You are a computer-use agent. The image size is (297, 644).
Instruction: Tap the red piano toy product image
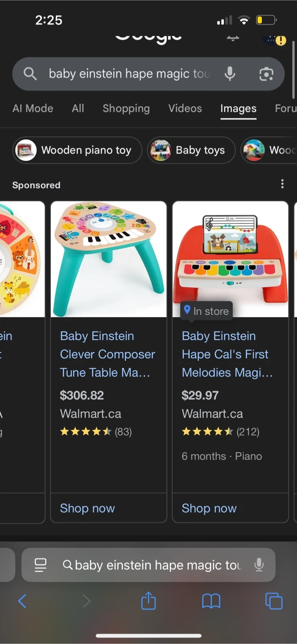230,259
